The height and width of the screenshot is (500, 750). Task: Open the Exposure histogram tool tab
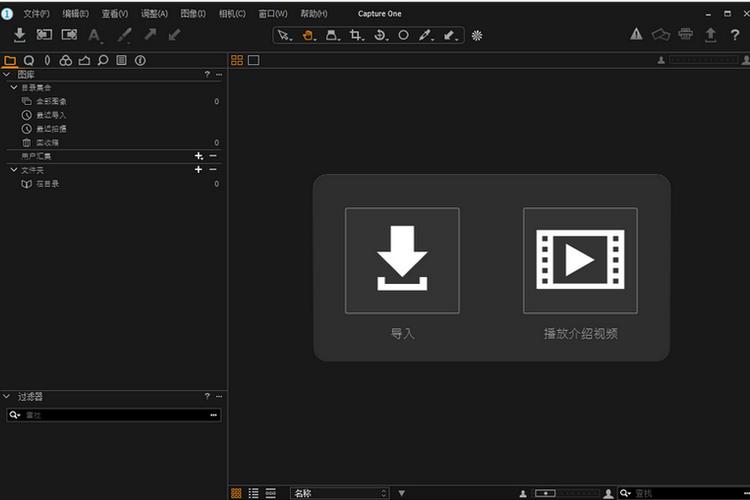84,60
